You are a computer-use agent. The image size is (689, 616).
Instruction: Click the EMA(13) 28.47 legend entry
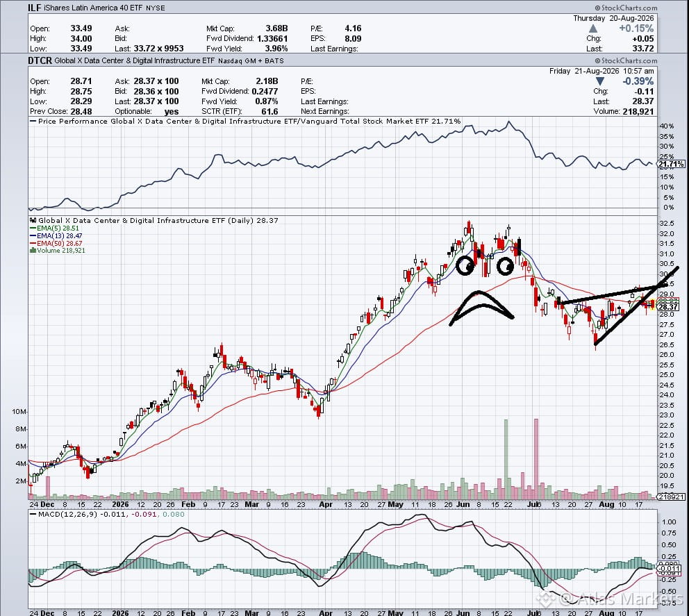tap(56, 236)
